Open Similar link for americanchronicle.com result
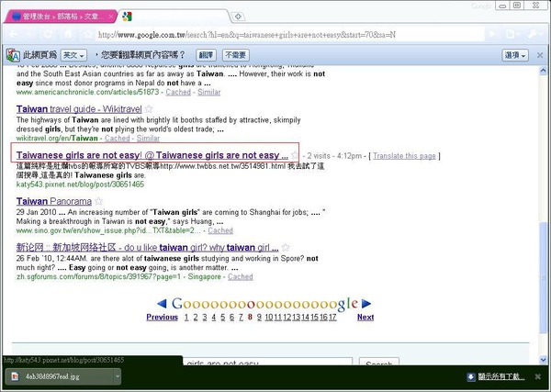 (x=209, y=92)
